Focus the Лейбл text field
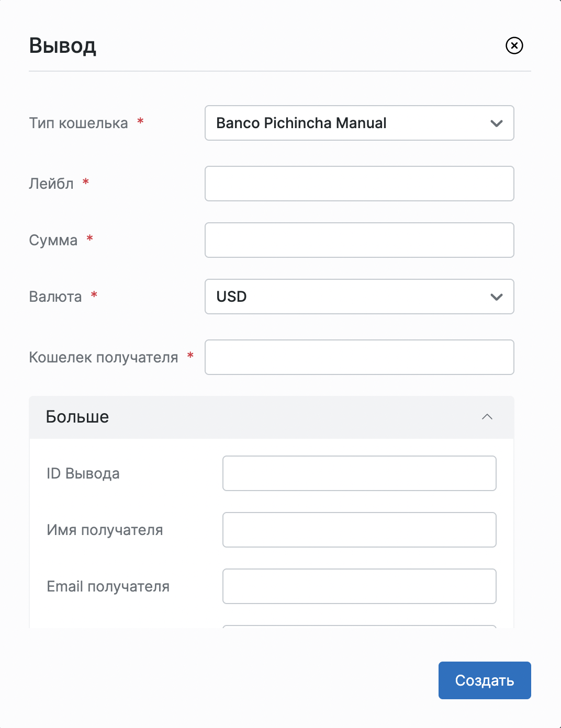561x728 pixels. (359, 184)
